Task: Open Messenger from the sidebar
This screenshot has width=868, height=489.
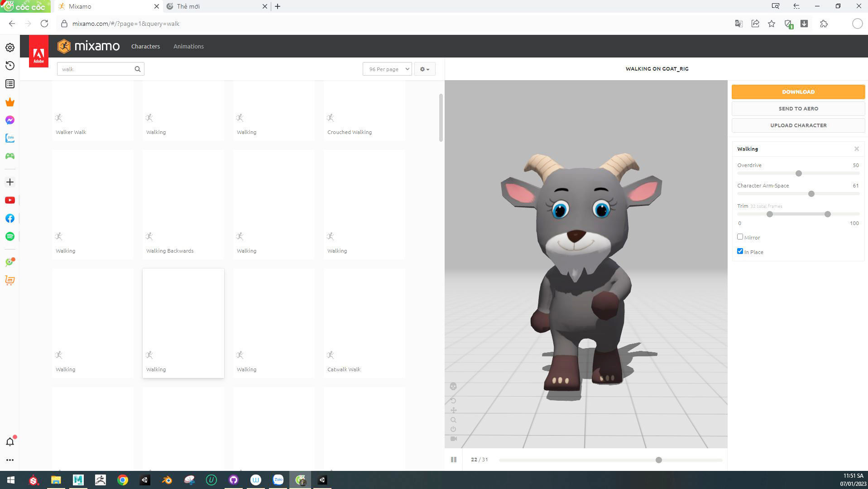Action: [x=10, y=120]
